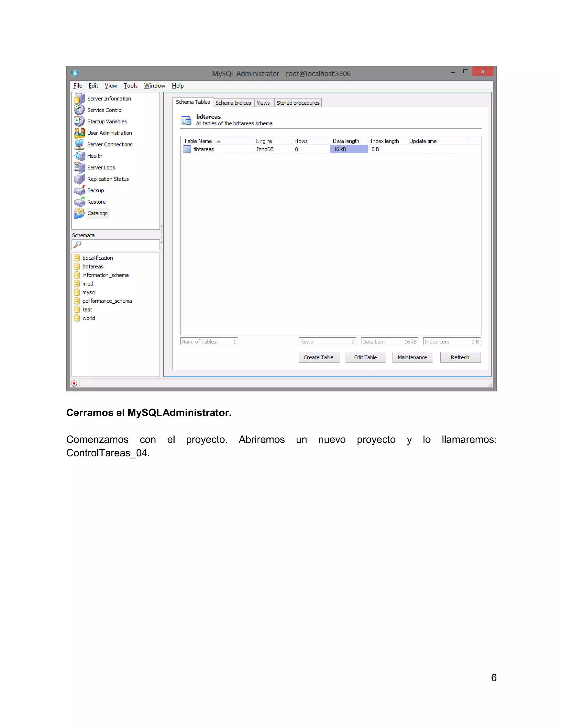
Task: Select the world database icon
Action: pyautogui.click(x=77, y=318)
